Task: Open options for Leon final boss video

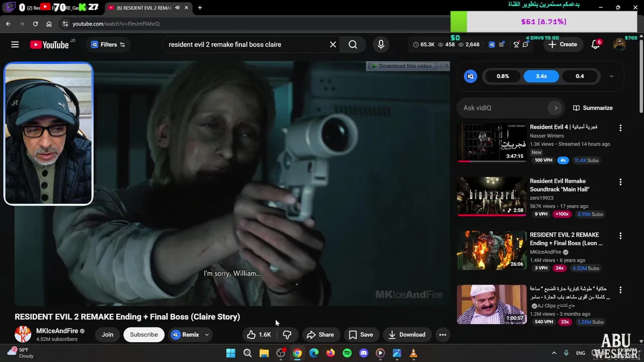Action: click(x=620, y=235)
